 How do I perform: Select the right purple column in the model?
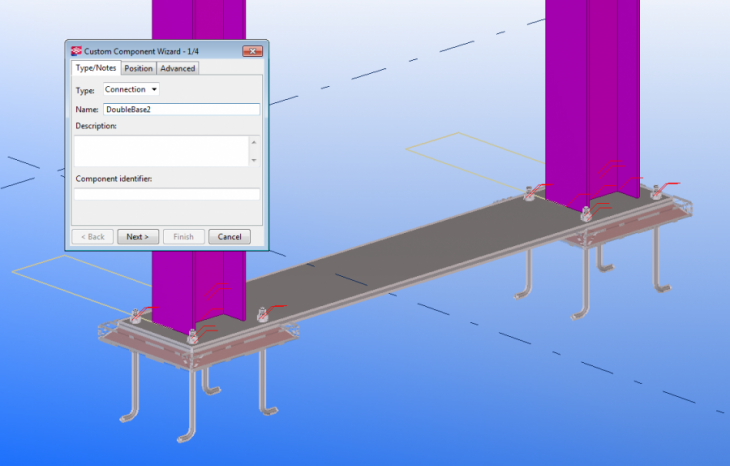tap(595, 100)
